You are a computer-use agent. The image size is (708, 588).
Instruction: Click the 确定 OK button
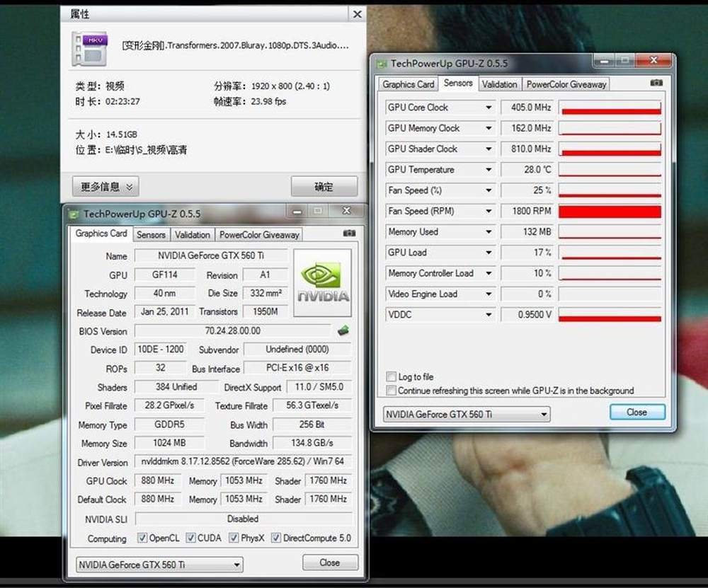click(x=324, y=186)
